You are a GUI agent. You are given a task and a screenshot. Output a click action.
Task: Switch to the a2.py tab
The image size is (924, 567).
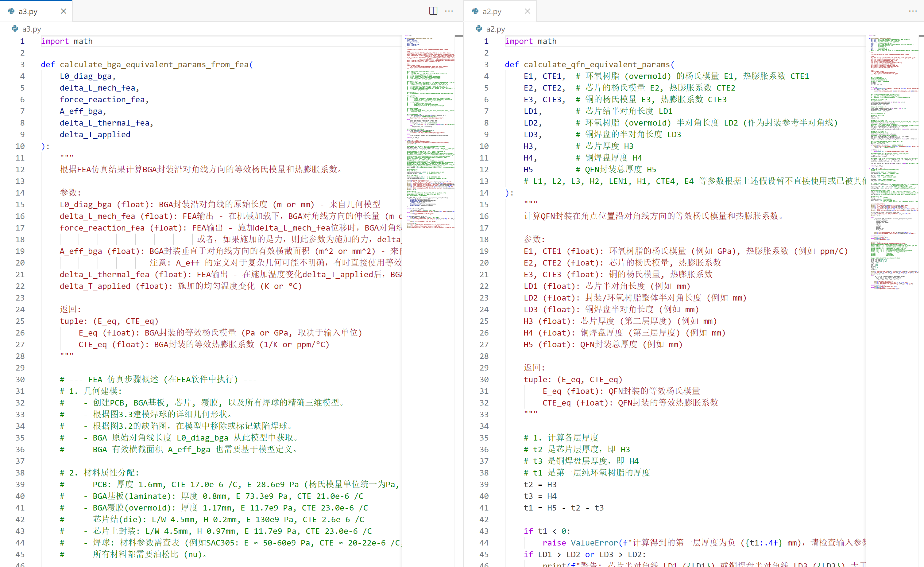coord(492,12)
